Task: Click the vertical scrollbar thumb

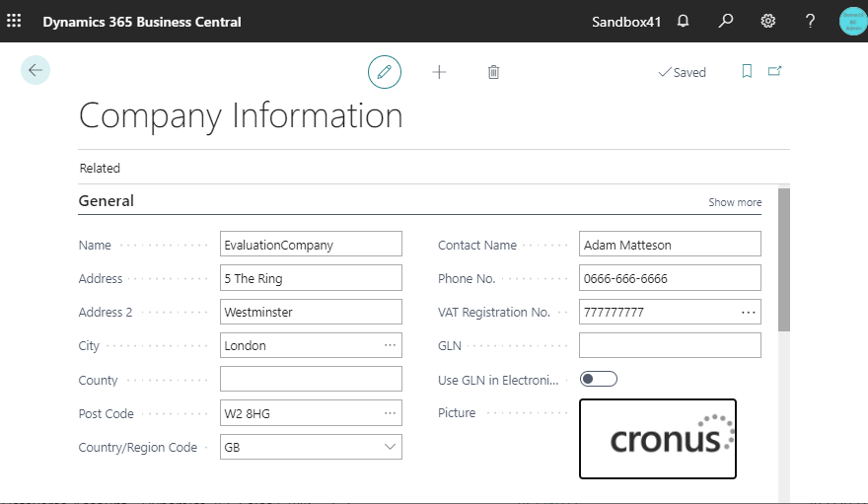Action: tap(784, 260)
